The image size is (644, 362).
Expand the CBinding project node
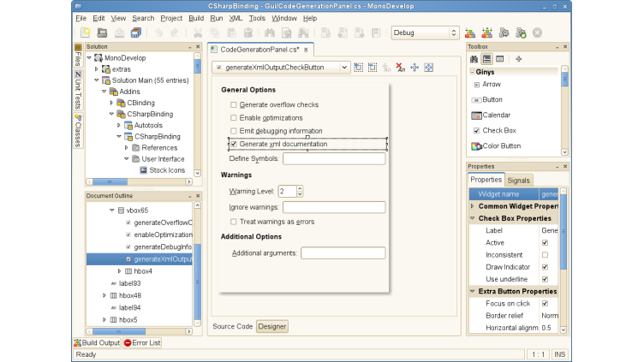pyautogui.click(x=111, y=103)
